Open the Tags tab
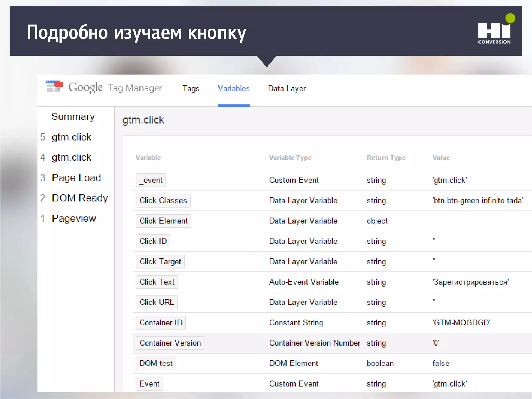Image resolution: width=532 pixels, height=399 pixels. tap(191, 89)
